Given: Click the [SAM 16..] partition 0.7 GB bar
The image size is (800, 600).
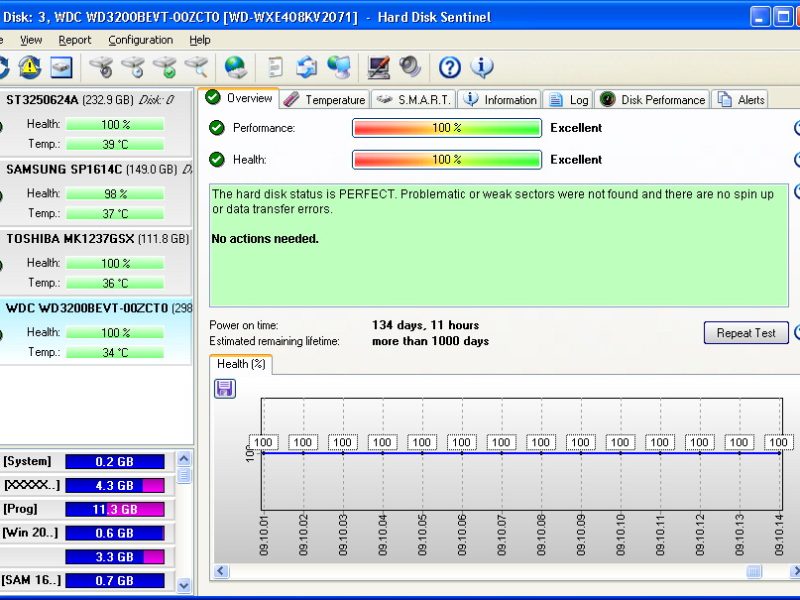Looking at the screenshot, I should tap(115, 581).
